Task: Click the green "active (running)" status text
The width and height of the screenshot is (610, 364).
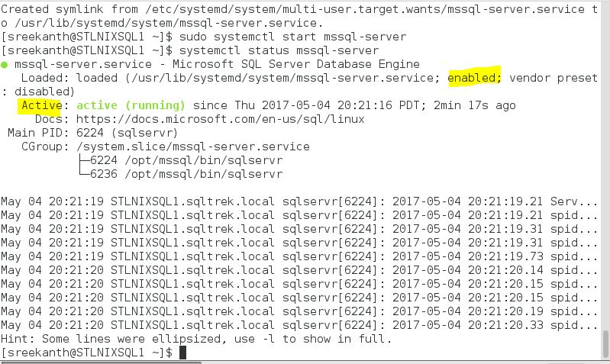Action: coord(131,105)
